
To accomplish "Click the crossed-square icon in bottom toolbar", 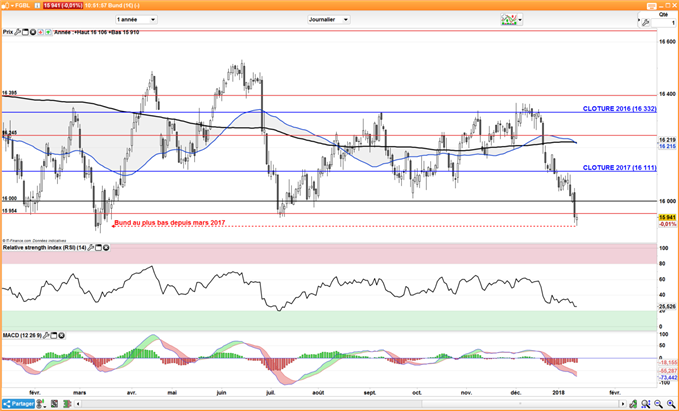I will [55, 404].
